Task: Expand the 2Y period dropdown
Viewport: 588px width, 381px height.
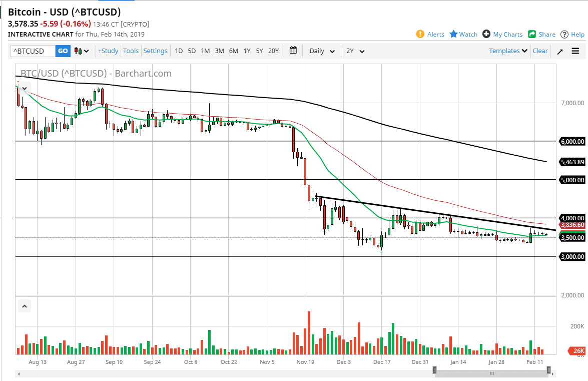Action: point(355,51)
